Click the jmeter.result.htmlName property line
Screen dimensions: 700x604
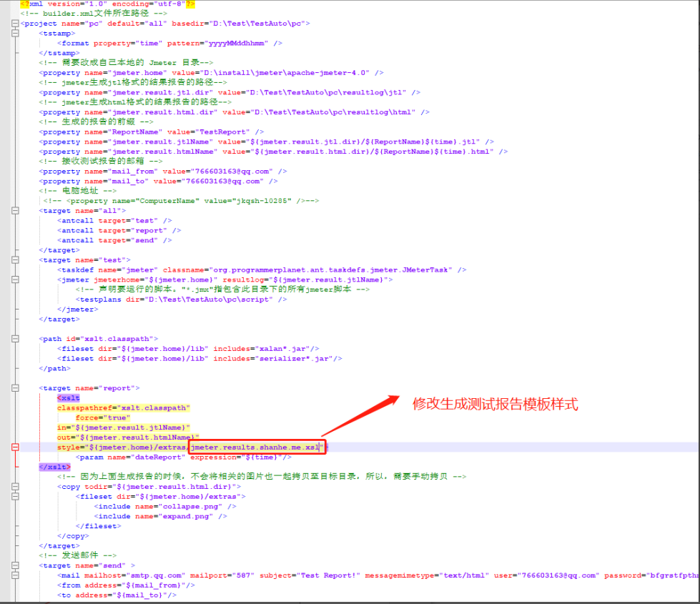pos(273,152)
